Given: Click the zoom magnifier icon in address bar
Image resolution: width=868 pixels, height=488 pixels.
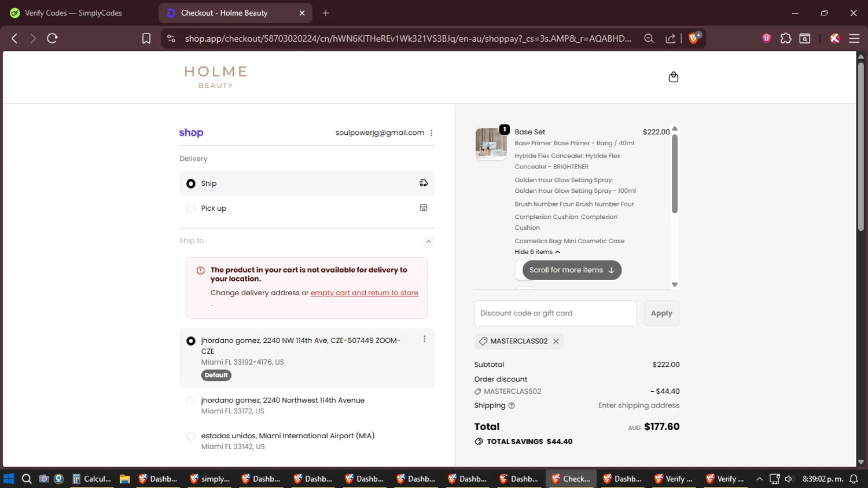Looking at the screenshot, I should pyautogui.click(x=649, y=38).
